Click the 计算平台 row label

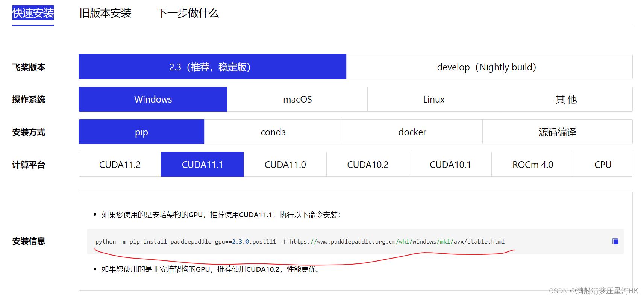pos(29,165)
